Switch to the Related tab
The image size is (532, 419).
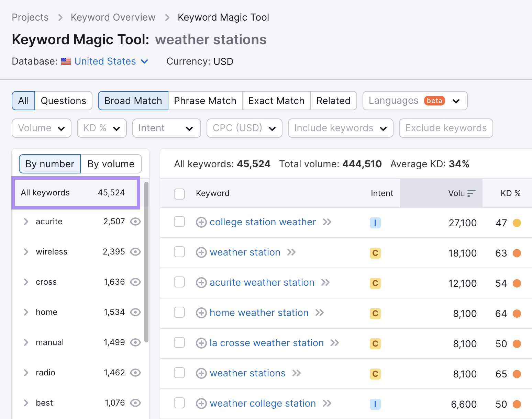333,101
